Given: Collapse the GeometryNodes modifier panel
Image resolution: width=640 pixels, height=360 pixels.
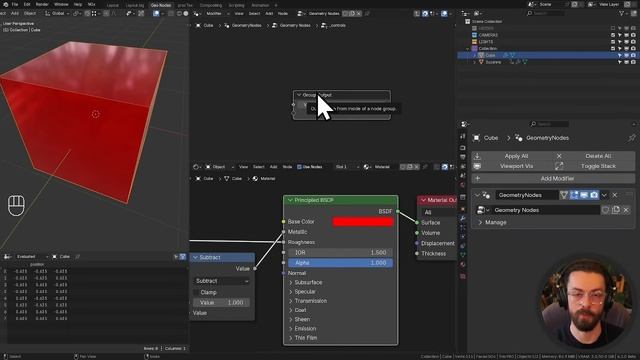Looking at the screenshot, I should 477,195.
